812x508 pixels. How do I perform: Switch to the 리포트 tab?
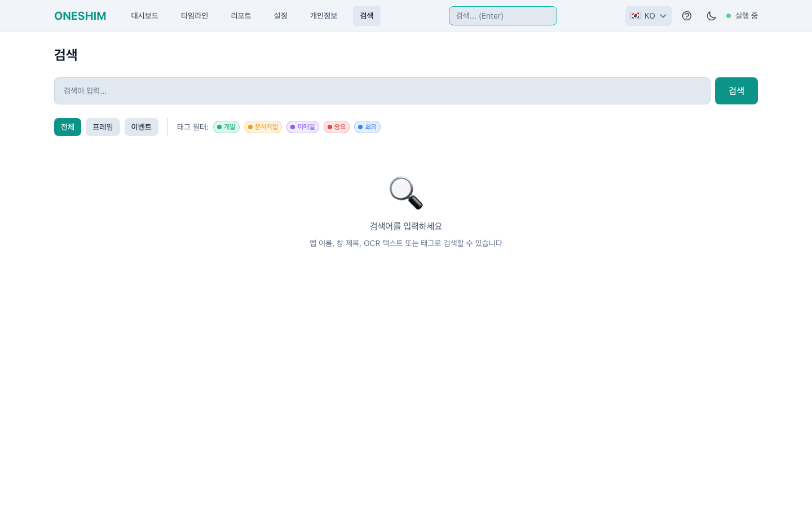tap(241, 16)
